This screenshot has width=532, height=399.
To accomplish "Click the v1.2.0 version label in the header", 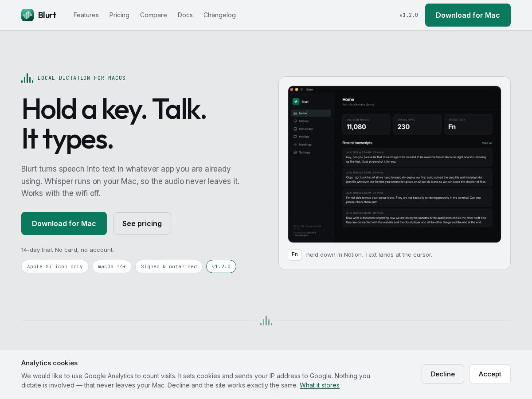I will pyautogui.click(x=409, y=15).
